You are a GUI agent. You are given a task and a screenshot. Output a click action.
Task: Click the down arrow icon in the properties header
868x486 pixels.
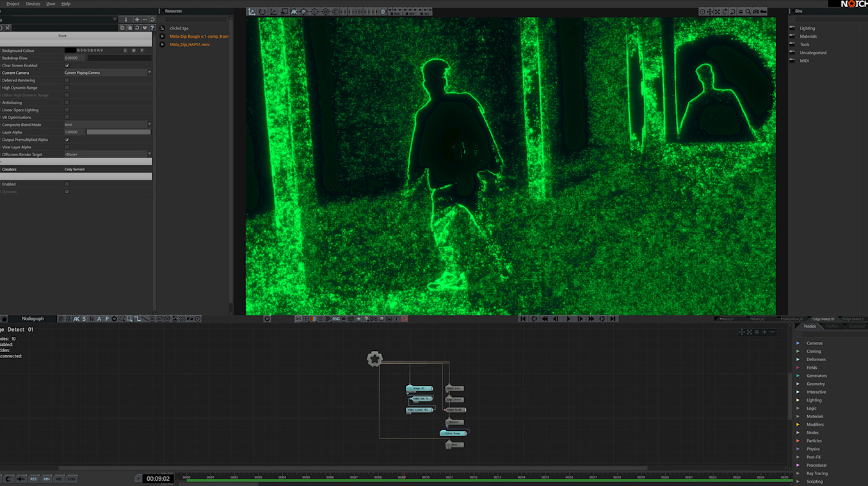125,20
